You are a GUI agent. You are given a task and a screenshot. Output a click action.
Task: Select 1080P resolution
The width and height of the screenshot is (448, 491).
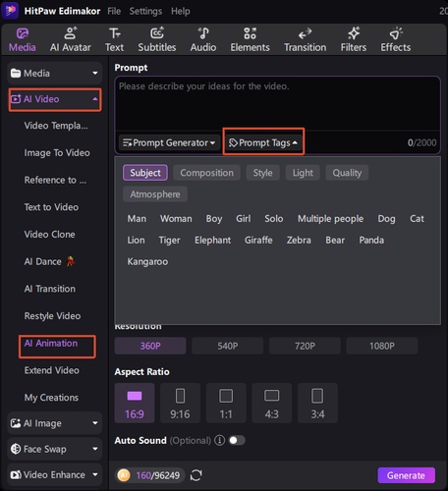[382, 346]
